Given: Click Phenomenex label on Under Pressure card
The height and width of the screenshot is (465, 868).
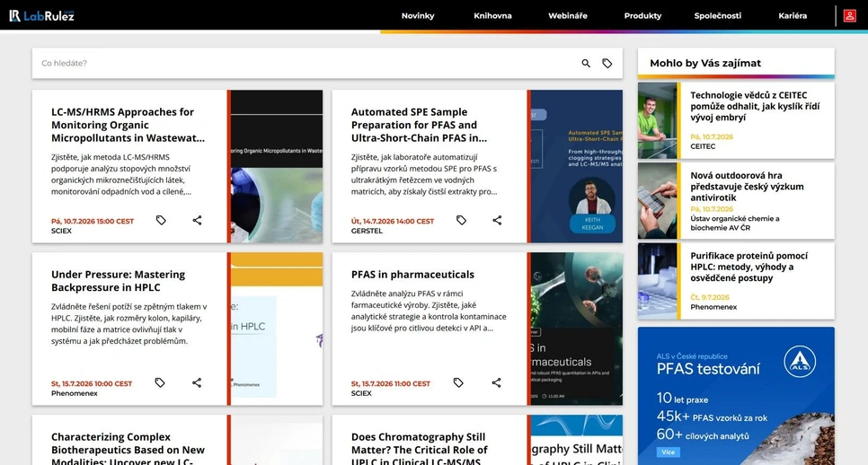Looking at the screenshot, I should click(75, 394).
